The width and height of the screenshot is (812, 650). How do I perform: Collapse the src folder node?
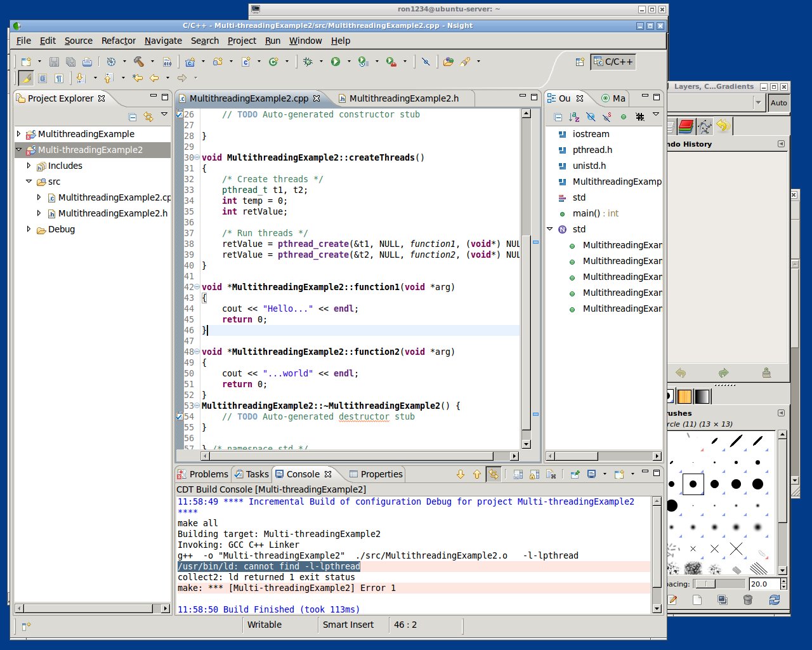(29, 182)
